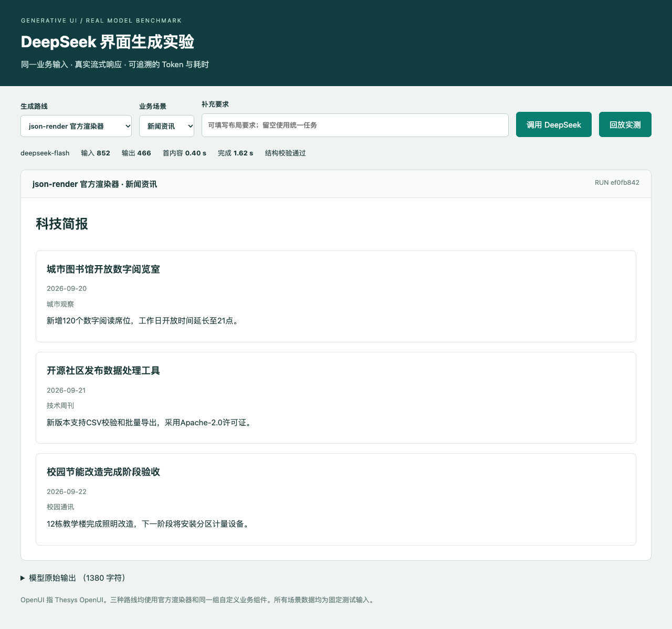The height and width of the screenshot is (629, 672).
Task: Click the GENERATIVE UI / REAL MODEL BENCHMARK tagline
Action: pyautogui.click(x=101, y=20)
